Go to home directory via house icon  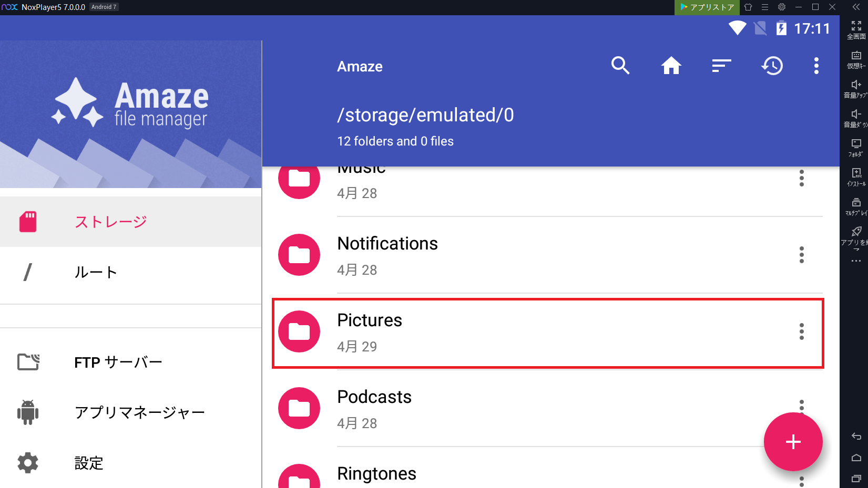click(x=671, y=66)
